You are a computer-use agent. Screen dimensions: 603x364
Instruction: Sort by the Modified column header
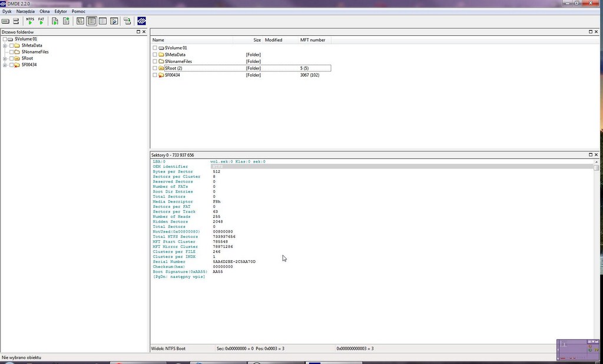click(280, 40)
